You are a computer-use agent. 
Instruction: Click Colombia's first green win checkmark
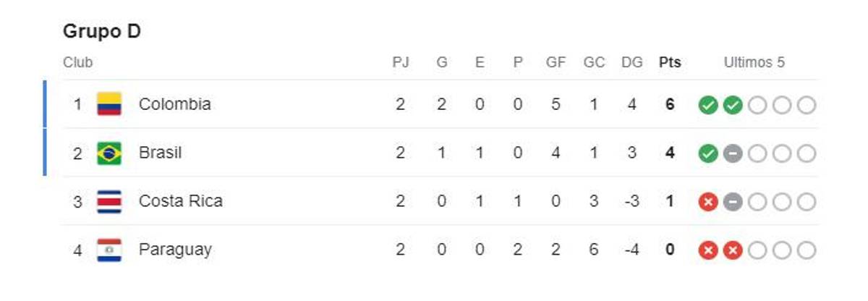point(708,105)
